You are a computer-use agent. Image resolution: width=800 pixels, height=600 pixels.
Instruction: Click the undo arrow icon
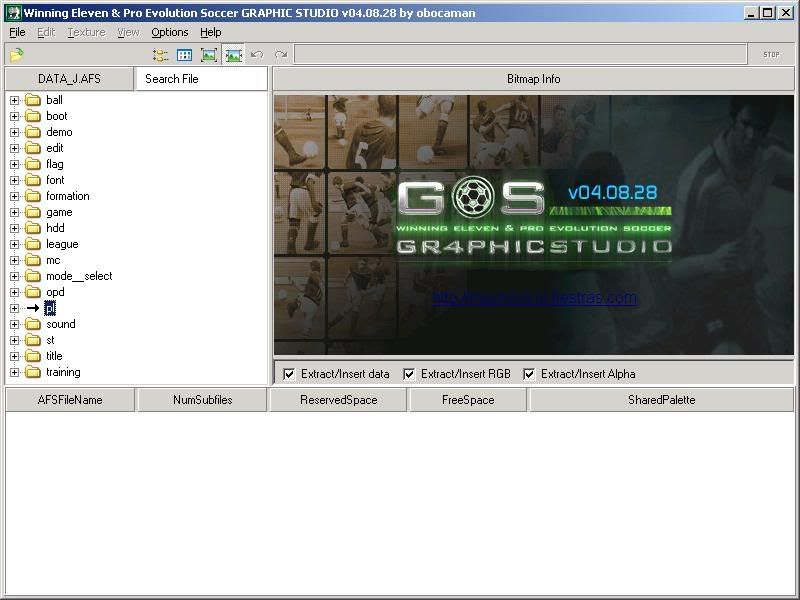257,55
